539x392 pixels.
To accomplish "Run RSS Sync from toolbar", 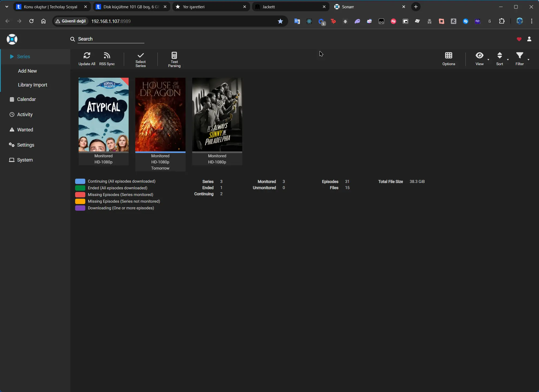I will pyautogui.click(x=107, y=59).
